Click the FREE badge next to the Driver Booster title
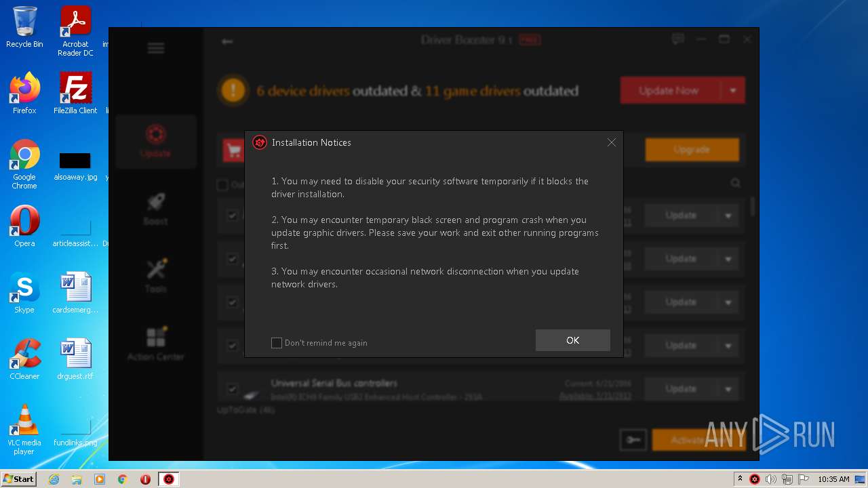The width and height of the screenshot is (868, 488). tap(530, 40)
